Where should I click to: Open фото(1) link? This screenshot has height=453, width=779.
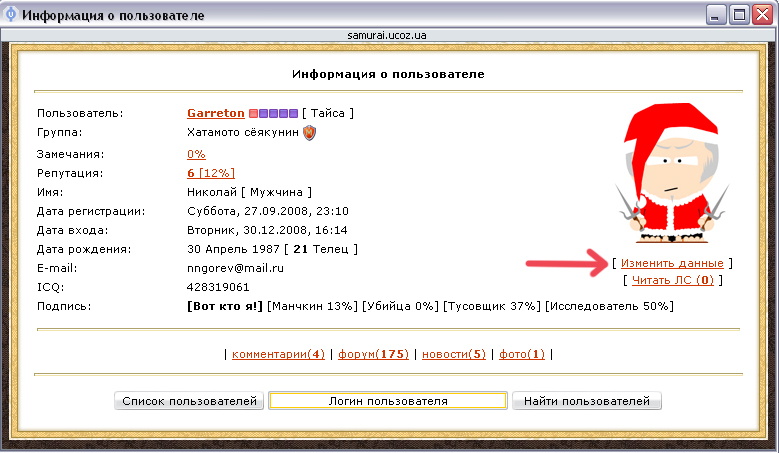522,354
